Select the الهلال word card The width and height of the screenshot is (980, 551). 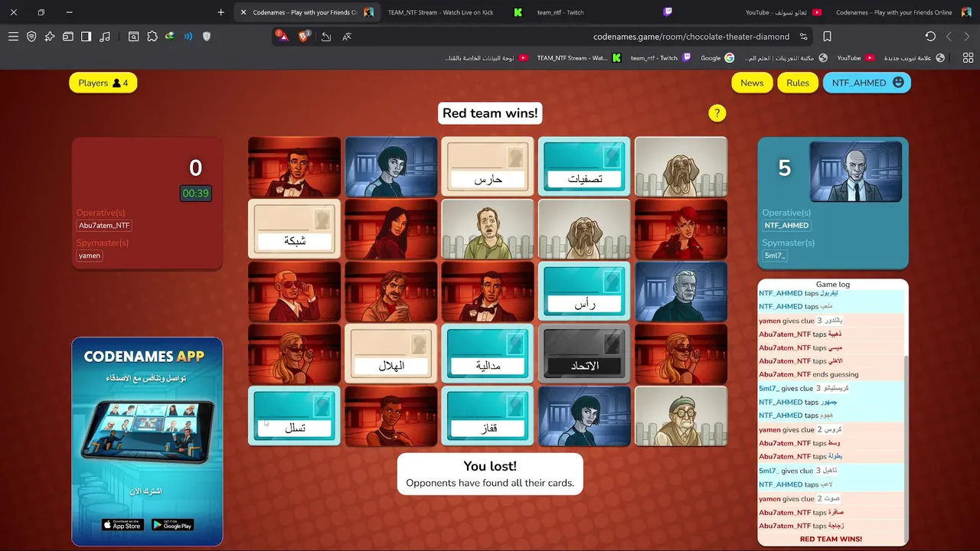pyautogui.click(x=391, y=354)
